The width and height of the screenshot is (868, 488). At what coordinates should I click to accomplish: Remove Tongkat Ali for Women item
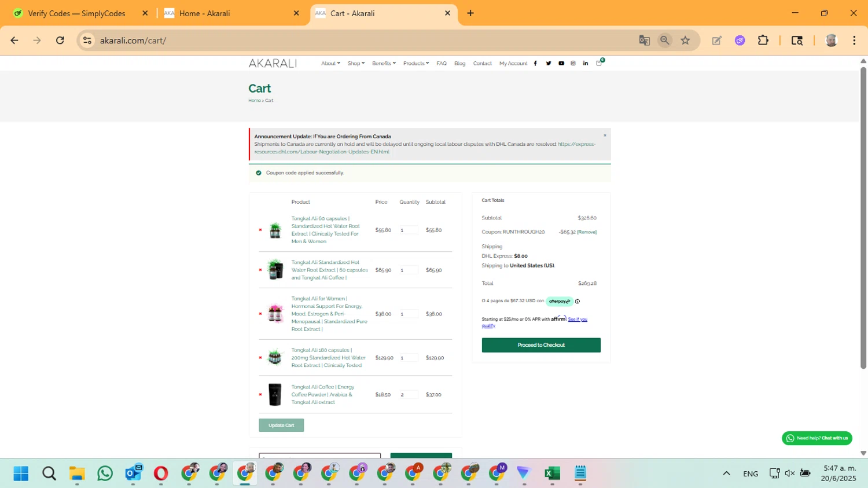[x=260, y=314]
